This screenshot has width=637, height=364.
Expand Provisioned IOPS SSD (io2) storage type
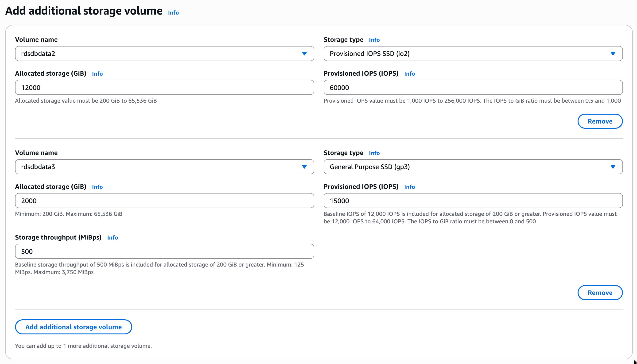point(473,54)
